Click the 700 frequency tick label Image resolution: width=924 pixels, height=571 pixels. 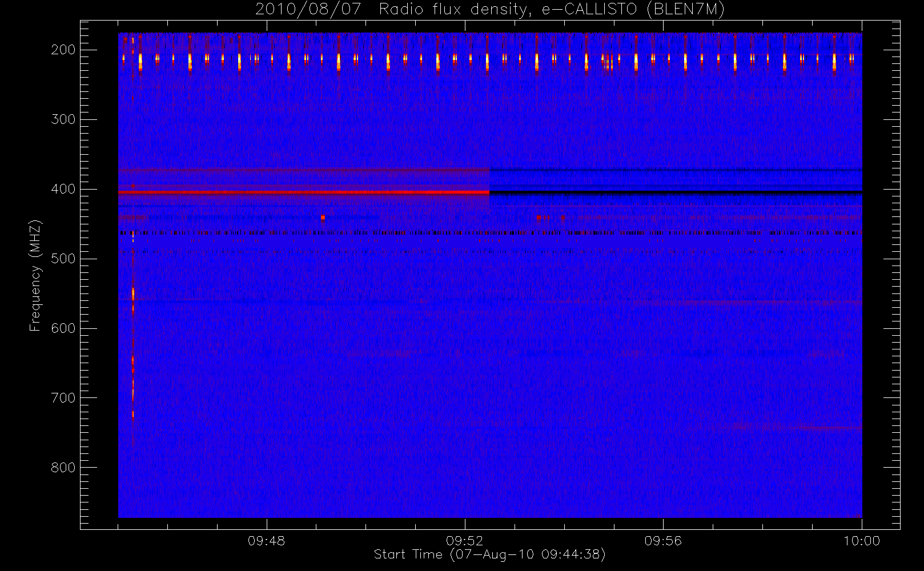pos(63,398)
